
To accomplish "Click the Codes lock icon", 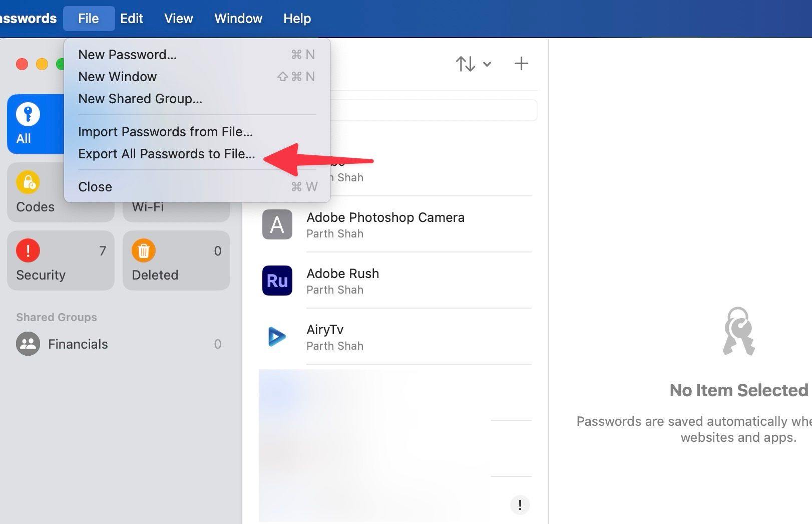I will 28,182.
